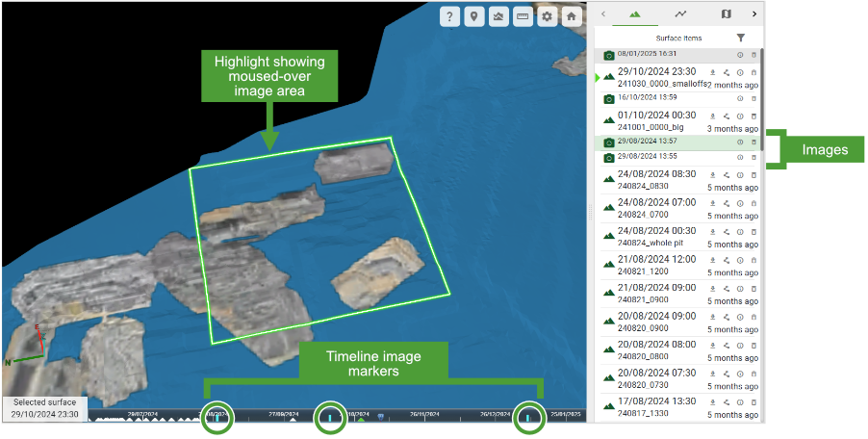Delete the image 29/08/2024 13:55

(x=753, y=157)
